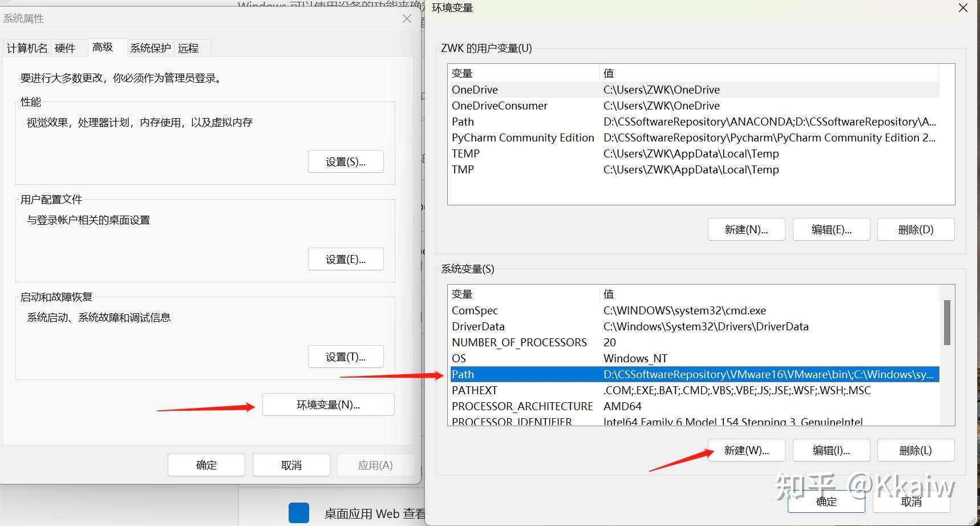Open the 系统保护 tab

pyautogui.click(x=150, y=48)
